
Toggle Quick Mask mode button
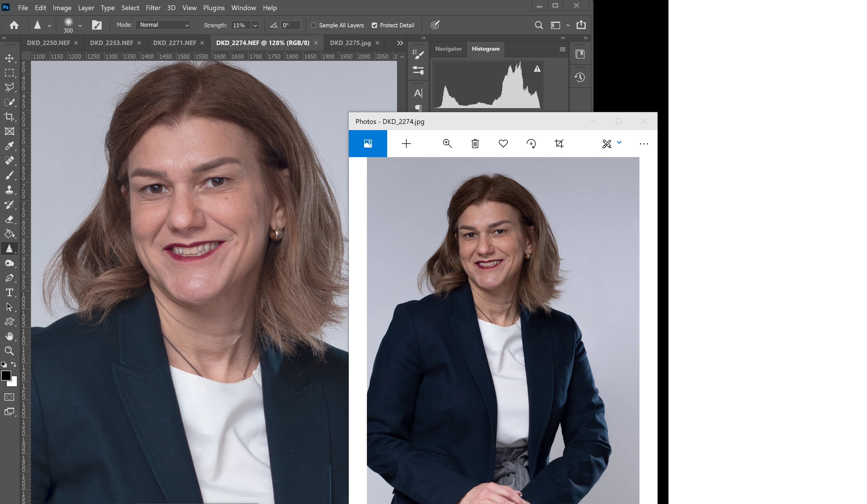click(9, 397)
